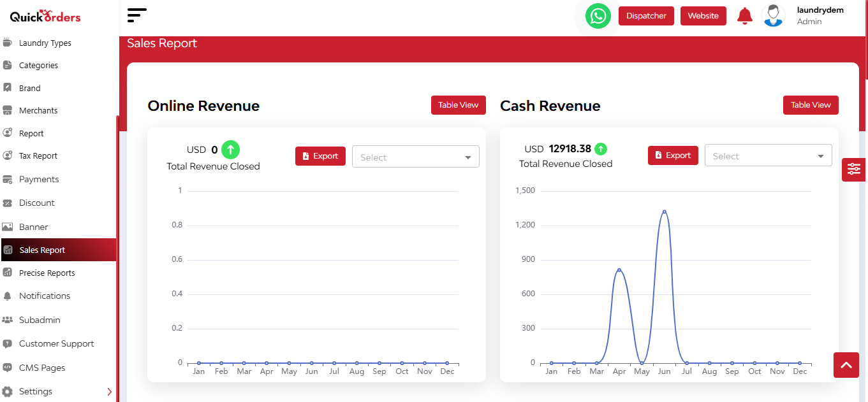Click the Categories sidebar icon
Image resolution: width=868 pixels, height=402 pixels.
pos(8,65)
